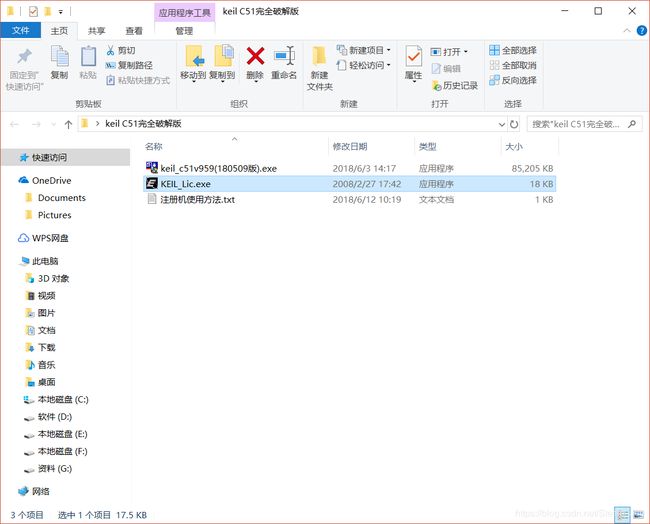Click History (历史记录) button

tap(455, 85)
